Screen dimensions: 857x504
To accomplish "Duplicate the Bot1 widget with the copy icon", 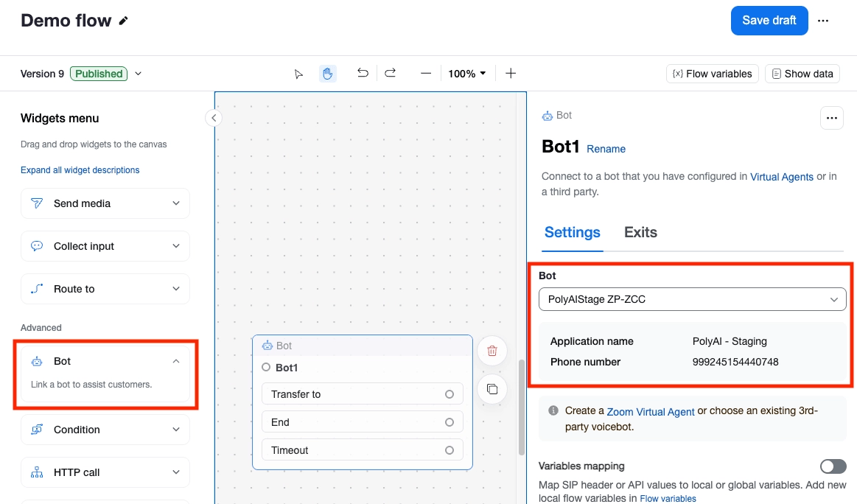I will [492, 389].
